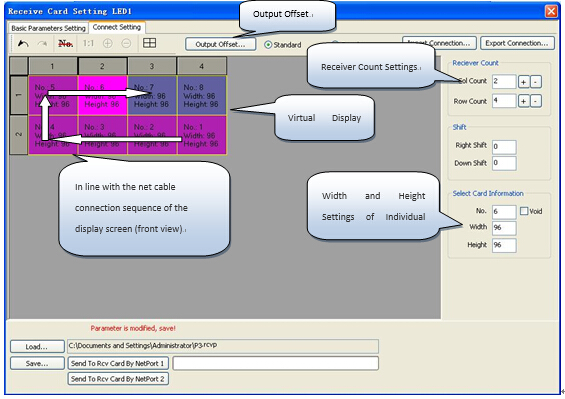Click the redo arrow in the toolbar
The height and width of the screenshot is (399, 565).
[43, 44]
